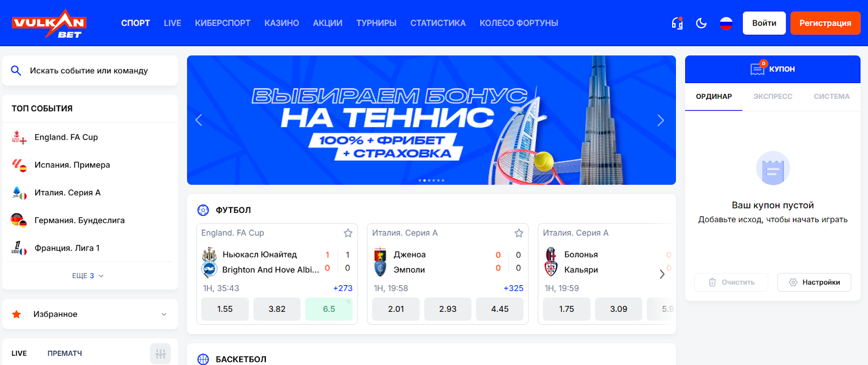The height and width of the screenshot is (365, 868).
Task: Open the КАЗИНО menu item
Action: [x=282, y=23]
